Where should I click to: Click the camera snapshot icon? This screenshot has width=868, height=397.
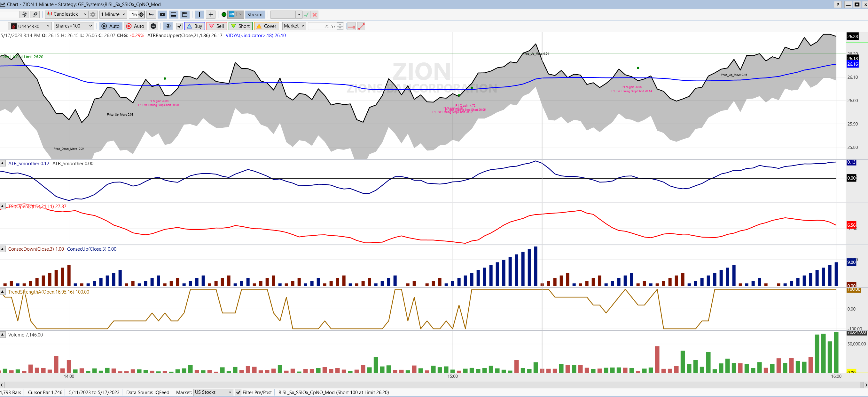tap(162, 14)
